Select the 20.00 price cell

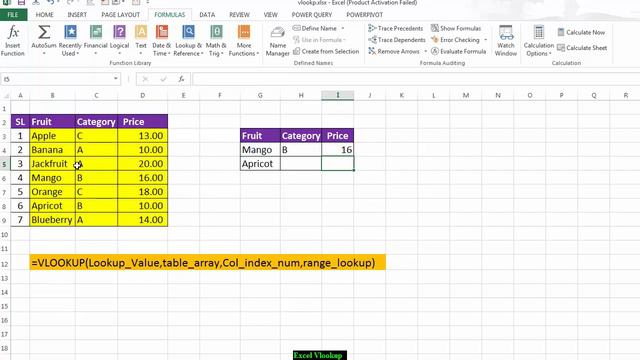142,164
